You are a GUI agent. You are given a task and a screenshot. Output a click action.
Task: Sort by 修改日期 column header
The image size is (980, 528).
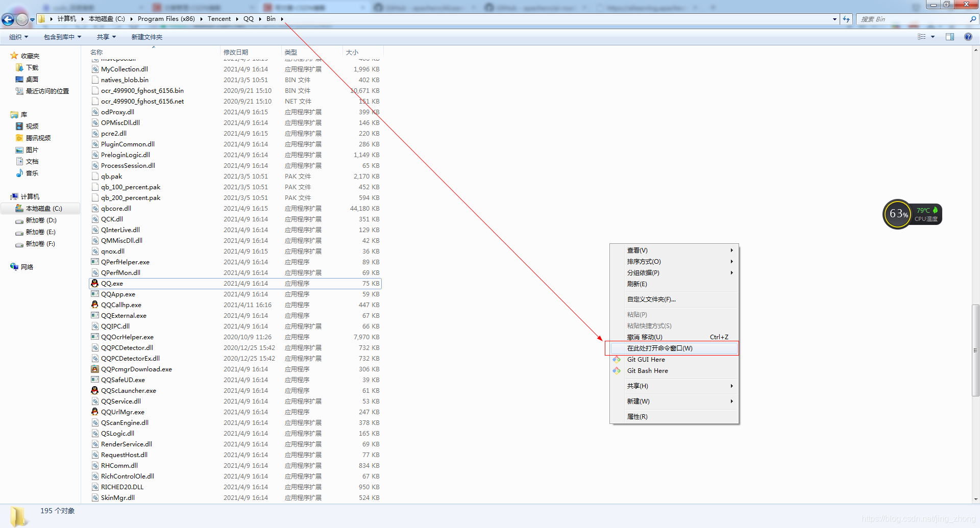coord(251,52)
